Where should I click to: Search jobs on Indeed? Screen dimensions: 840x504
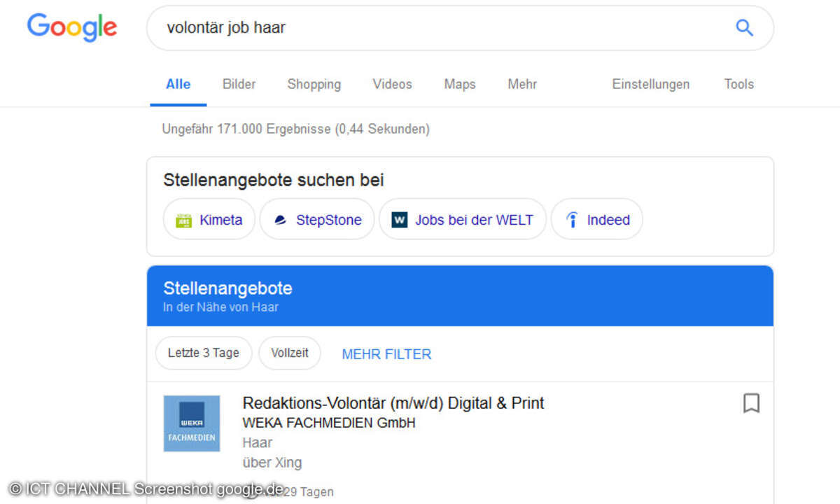click(597, 220)
